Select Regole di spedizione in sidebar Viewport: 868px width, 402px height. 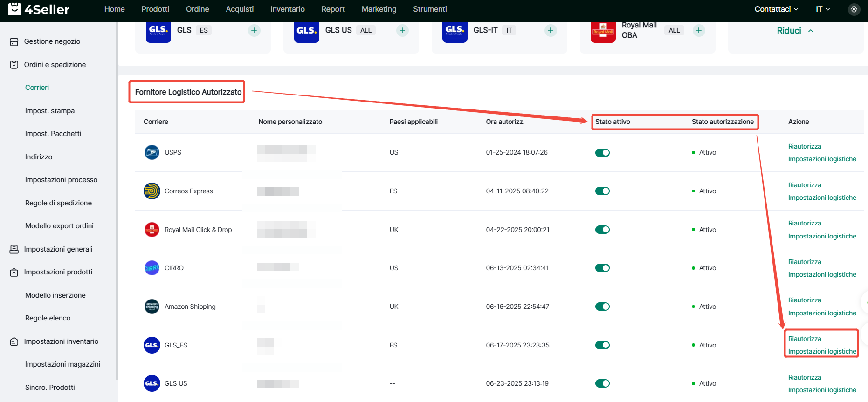point(58,203)
